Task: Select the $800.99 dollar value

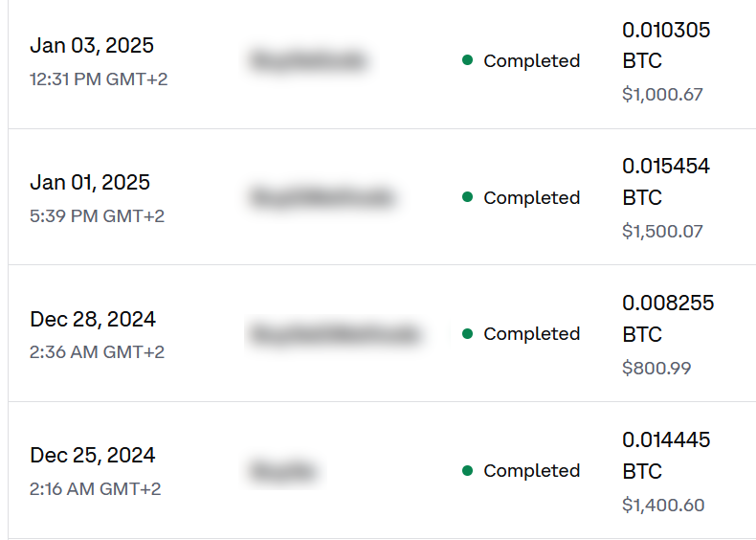Action: point(656,368)
